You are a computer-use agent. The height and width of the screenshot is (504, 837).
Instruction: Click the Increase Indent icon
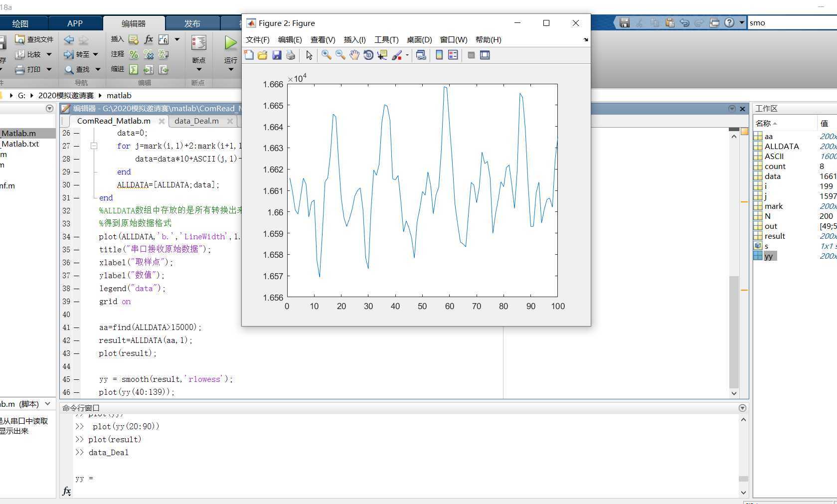(x=149, y=69)
